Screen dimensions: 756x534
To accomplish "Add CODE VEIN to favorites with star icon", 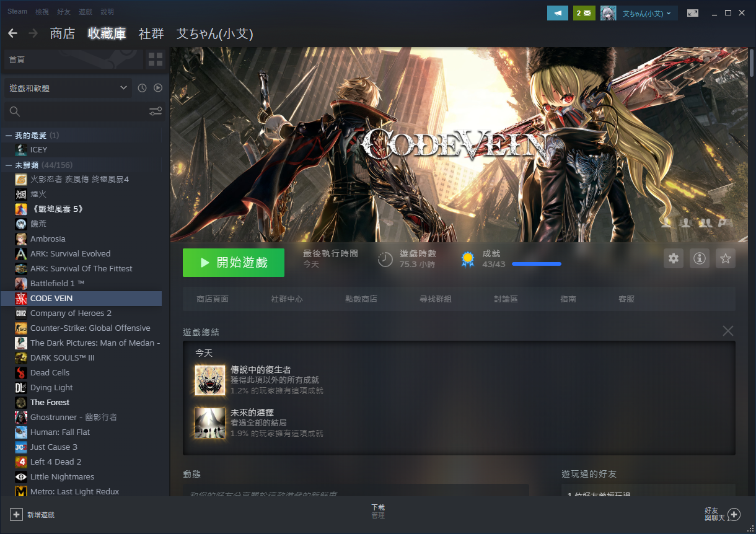I will coord(725,259).
